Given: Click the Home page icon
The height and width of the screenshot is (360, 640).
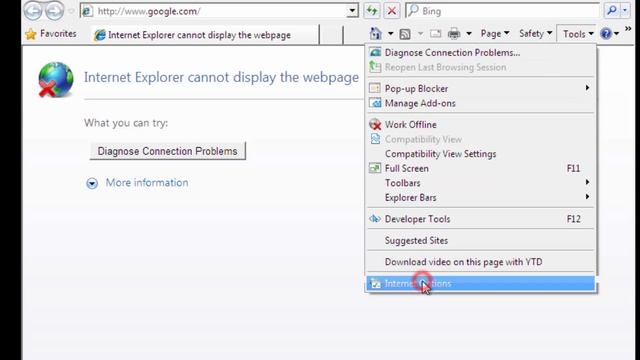Looking at the screenshot, I should point(376,33).
